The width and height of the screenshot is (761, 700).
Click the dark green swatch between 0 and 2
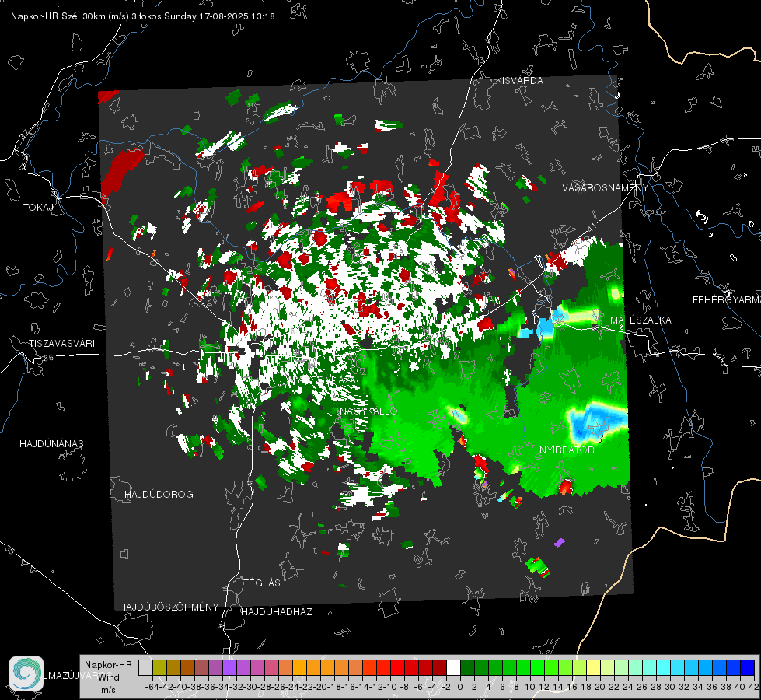[467, 667]
